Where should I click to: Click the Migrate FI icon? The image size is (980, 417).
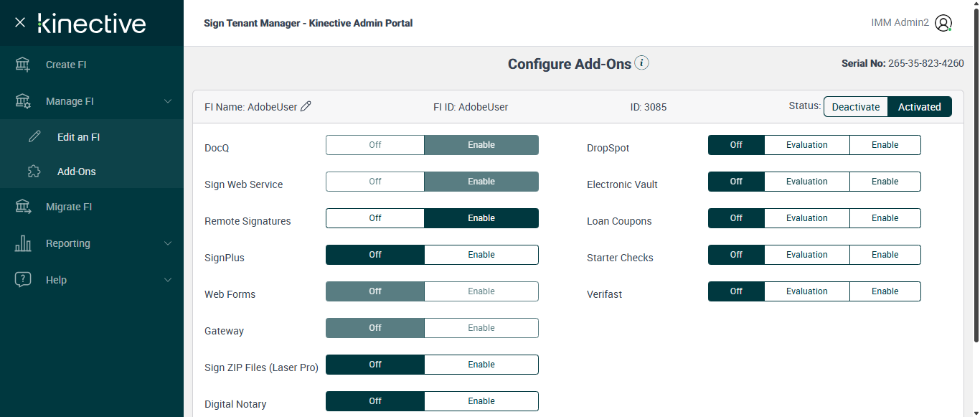[x=23, y=207]
